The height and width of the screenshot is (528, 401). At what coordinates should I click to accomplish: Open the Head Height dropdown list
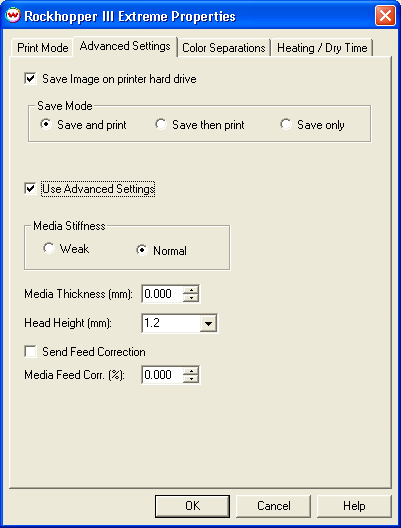tap(208, 324)
